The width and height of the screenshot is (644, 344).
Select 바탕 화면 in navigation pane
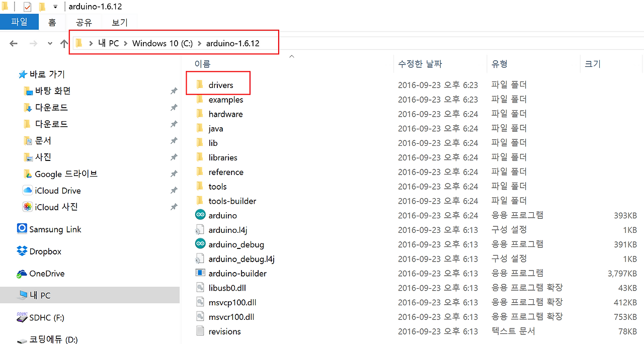point(53,91)
